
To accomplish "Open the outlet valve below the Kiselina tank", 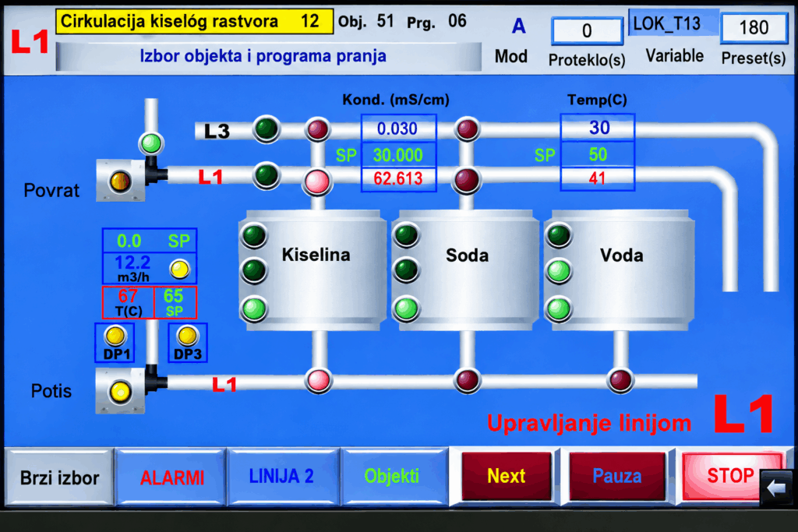I will click(x=319, y=380).
